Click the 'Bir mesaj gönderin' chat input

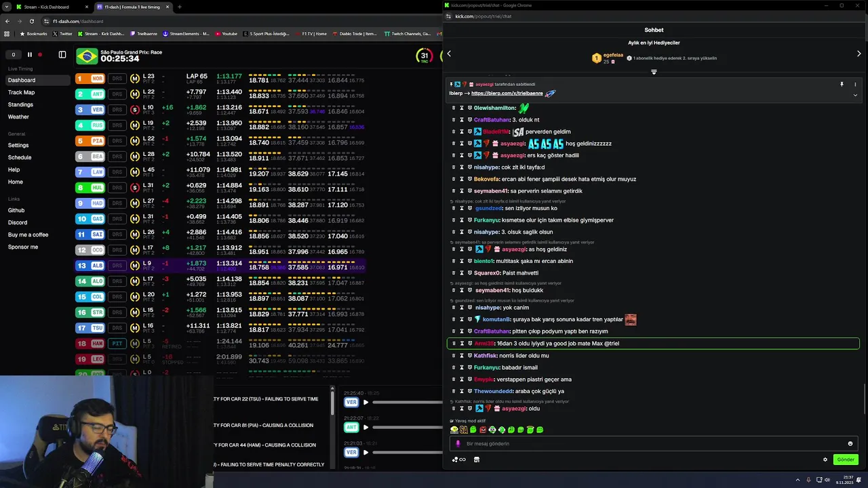pos(653,444)
